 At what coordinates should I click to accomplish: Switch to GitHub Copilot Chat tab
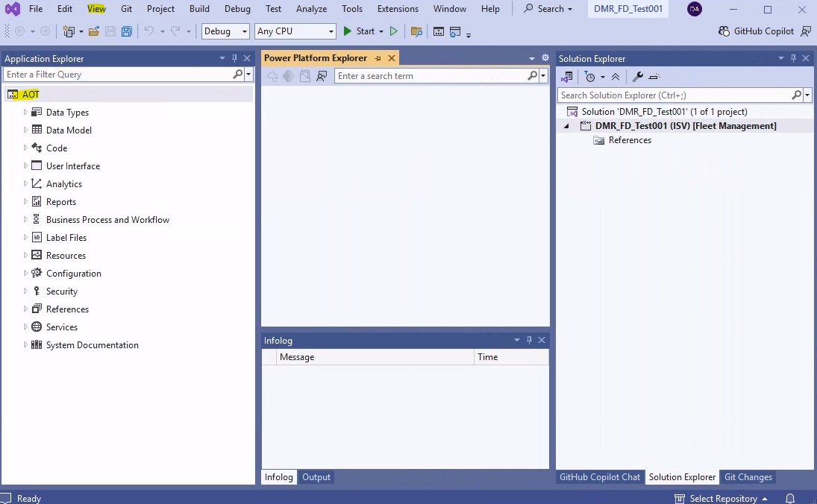(x=600, y=477)
